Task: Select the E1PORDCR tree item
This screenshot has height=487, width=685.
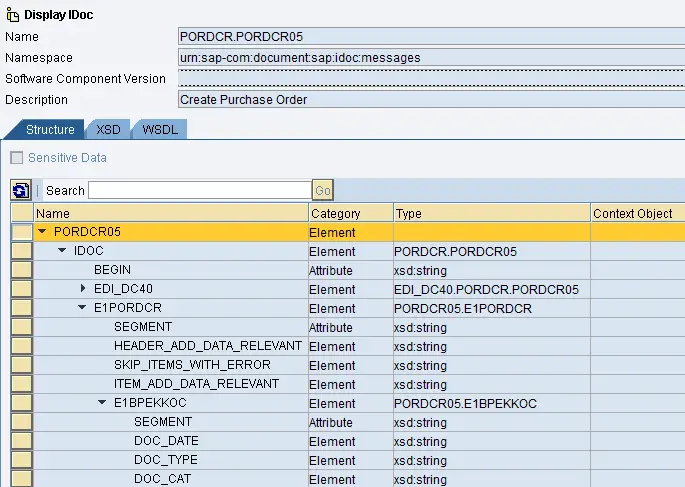Action: coord(128,307)
